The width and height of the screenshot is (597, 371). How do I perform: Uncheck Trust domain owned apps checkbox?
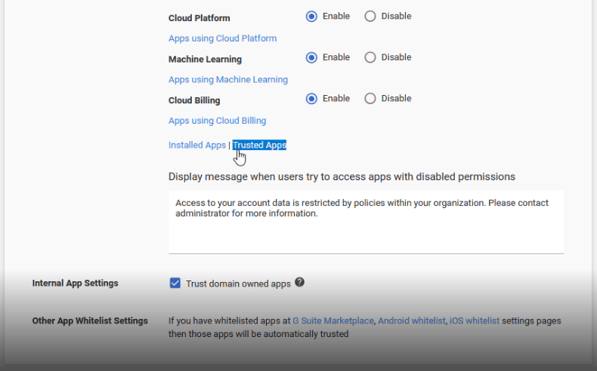(x=175, y=283)
